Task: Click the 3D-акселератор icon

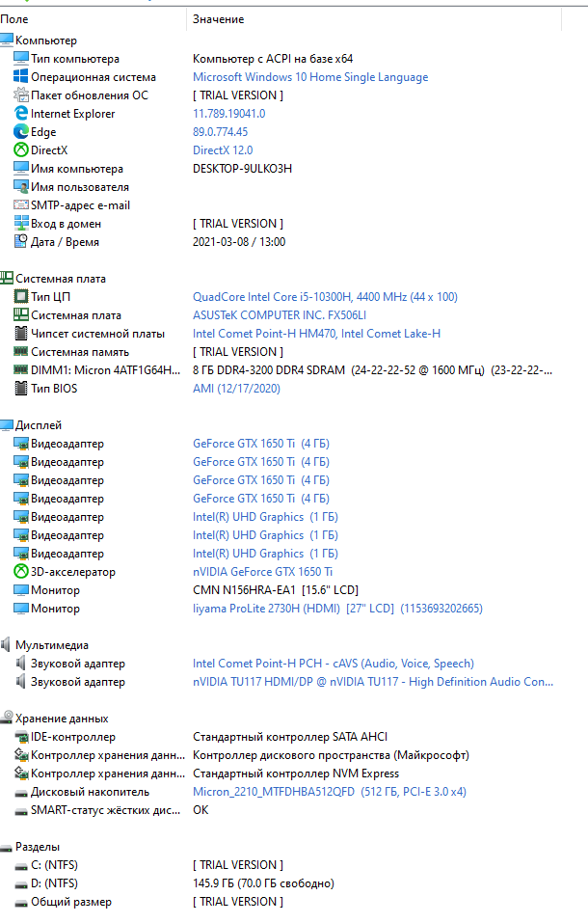Action: click(x=21, y=571)
